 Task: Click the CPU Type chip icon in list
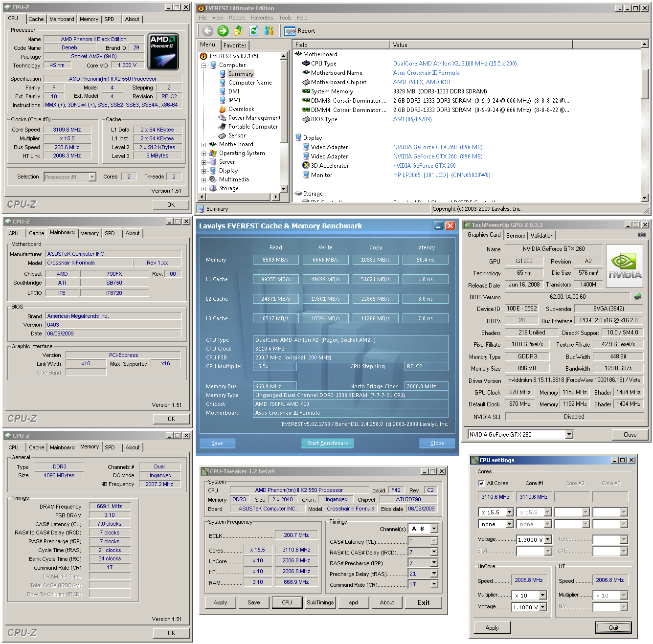coord(306,64)
